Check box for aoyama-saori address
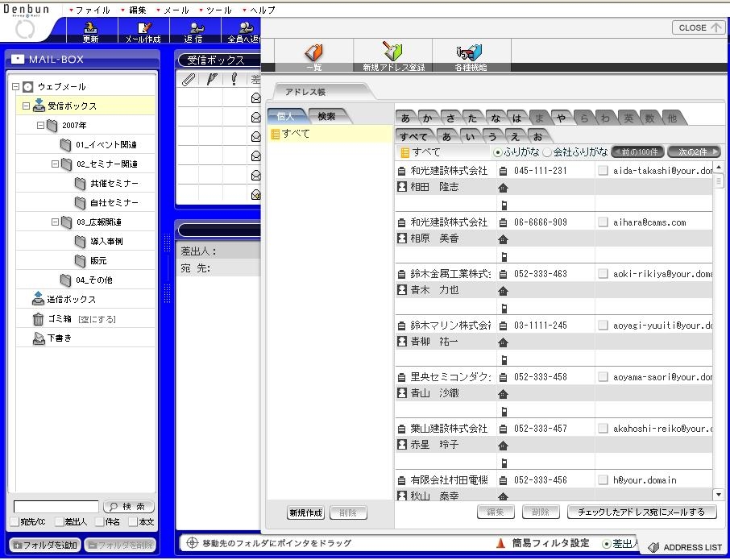 coord(603,376)
